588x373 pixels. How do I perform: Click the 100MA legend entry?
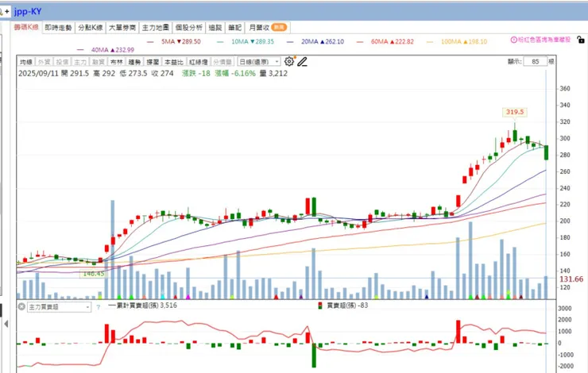(x=457, y=41)
